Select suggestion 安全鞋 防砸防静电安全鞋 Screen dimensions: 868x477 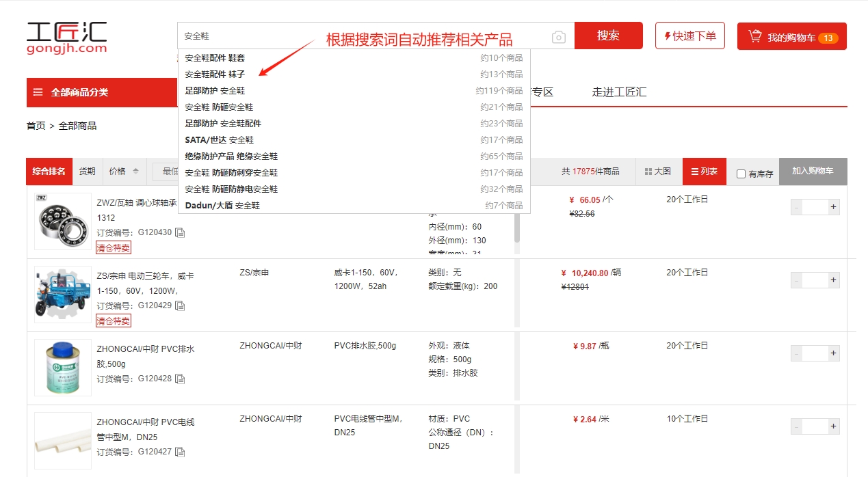pyautogui.click(x=354, y=189)
